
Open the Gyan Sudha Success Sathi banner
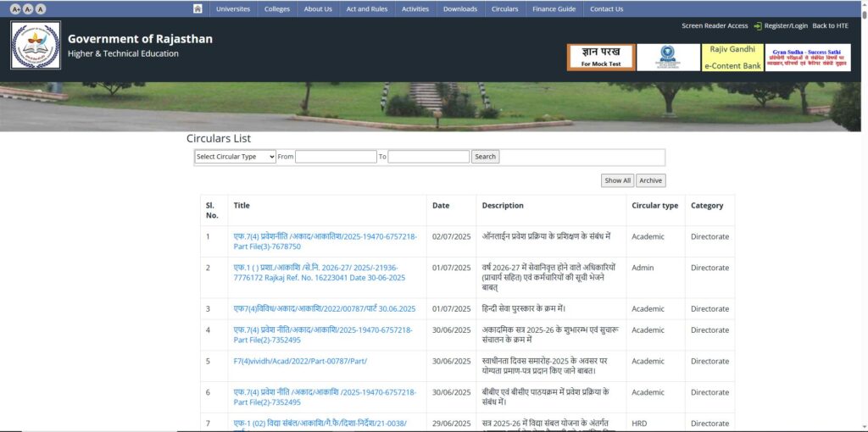pos(807,58)
